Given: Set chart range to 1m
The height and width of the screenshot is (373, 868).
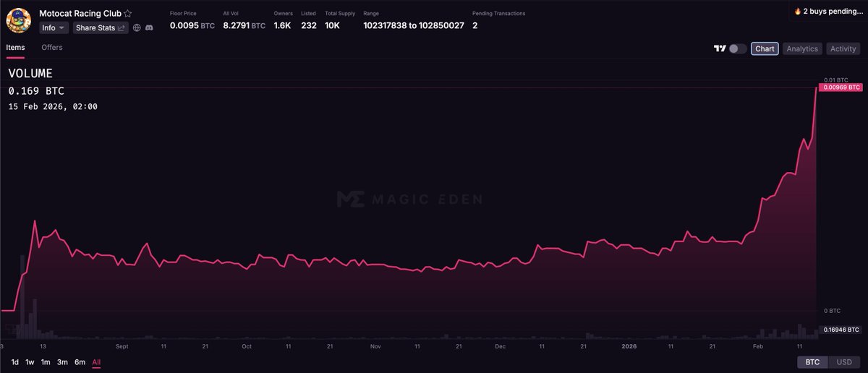Looking at the screenshot, I should [x=46, y=362].
